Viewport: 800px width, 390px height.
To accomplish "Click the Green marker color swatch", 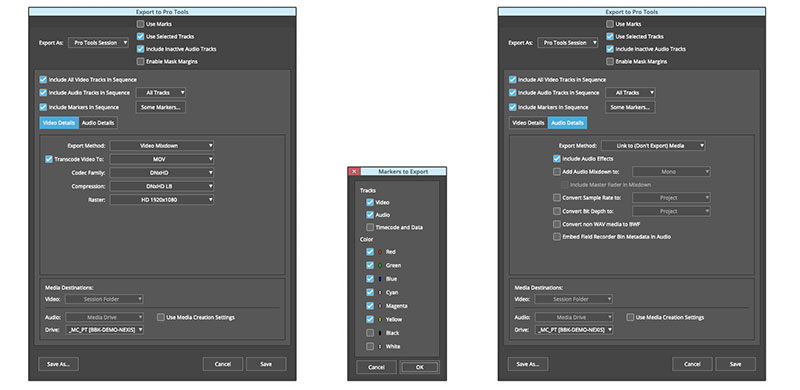I will pos(380,265).
